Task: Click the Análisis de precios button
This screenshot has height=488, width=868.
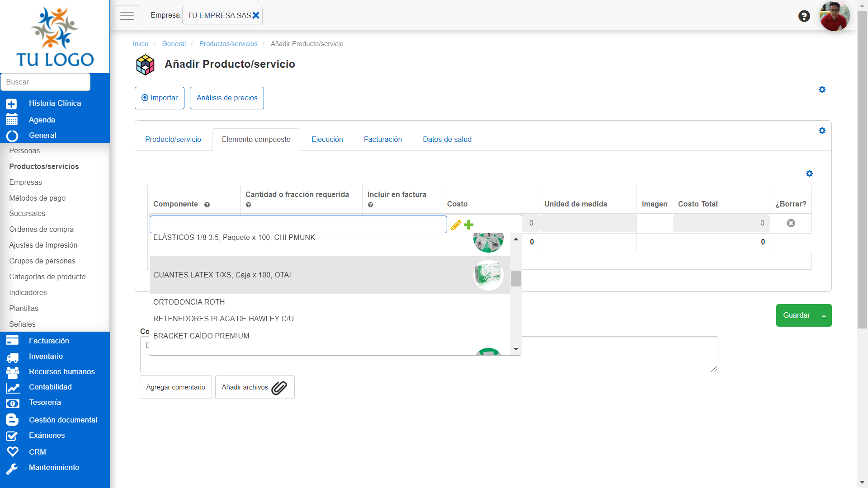Action: coord(226,98)
